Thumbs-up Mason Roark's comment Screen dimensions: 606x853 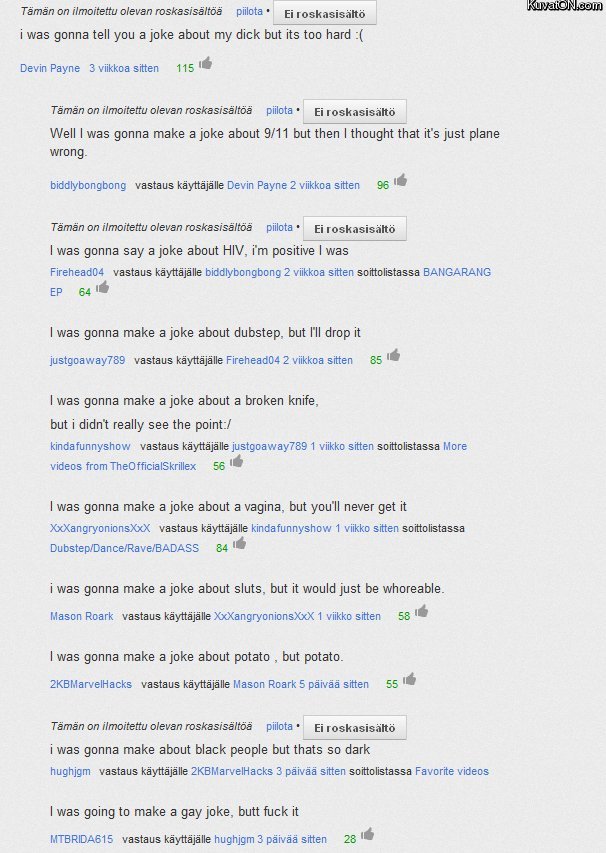(x=421, y=611)
